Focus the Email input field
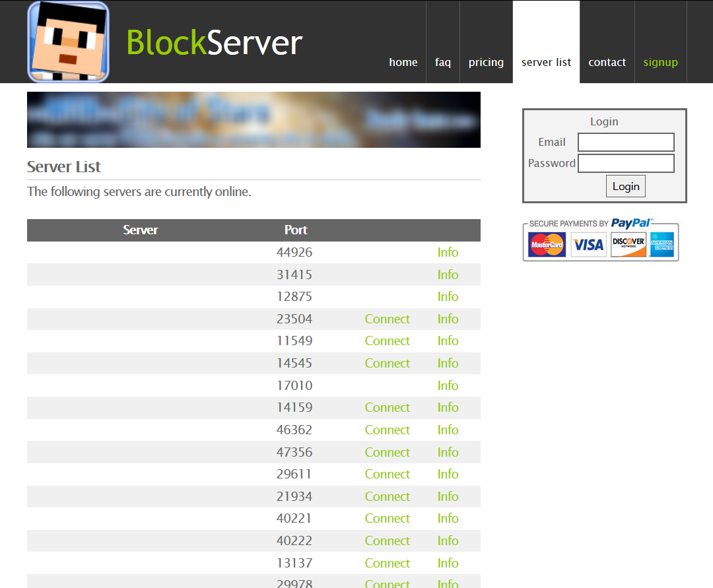 (626, 142)
